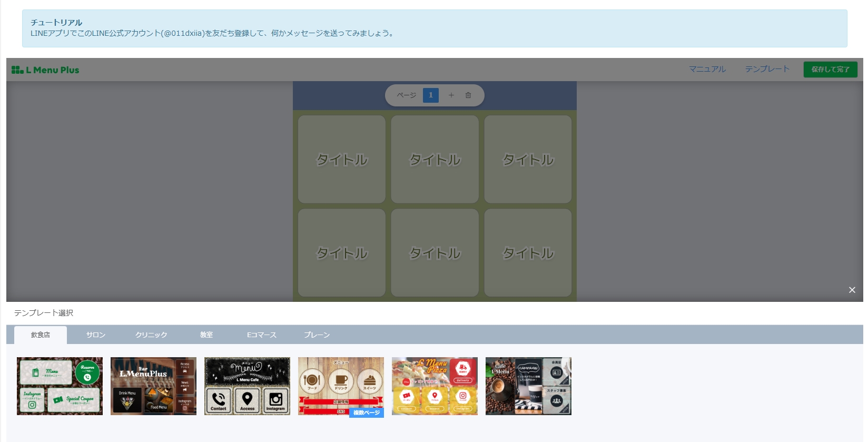868x442 pixels.
Task: Switch to the Eコマース tab
Action: [x=262, y=335]
